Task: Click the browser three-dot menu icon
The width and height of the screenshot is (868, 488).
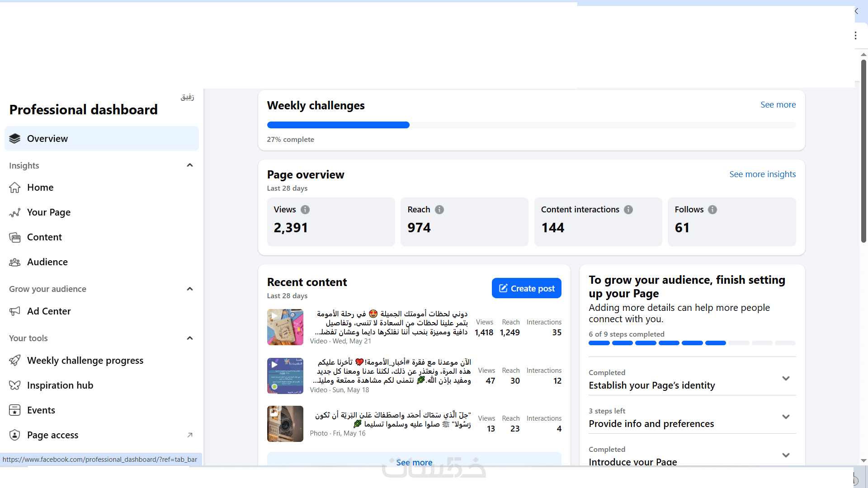Action: coord(856,36)
